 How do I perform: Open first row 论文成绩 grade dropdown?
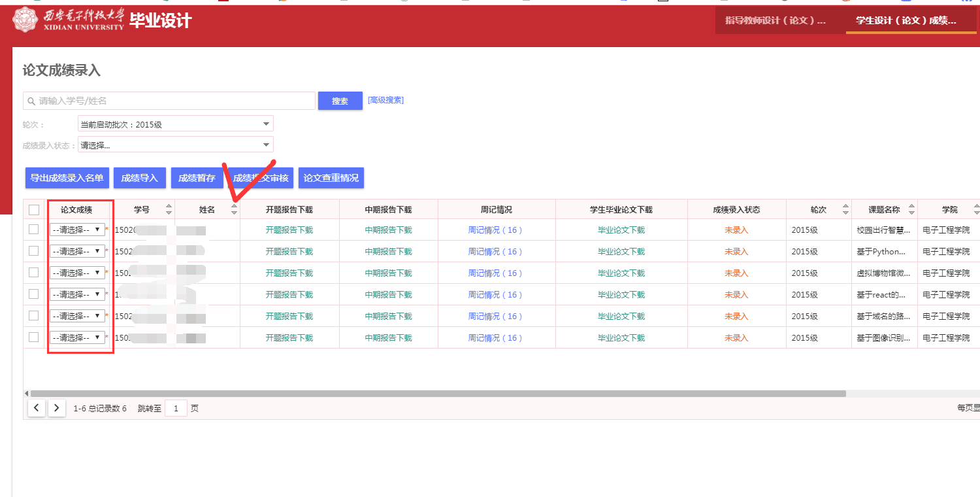[x=77, y=230]
